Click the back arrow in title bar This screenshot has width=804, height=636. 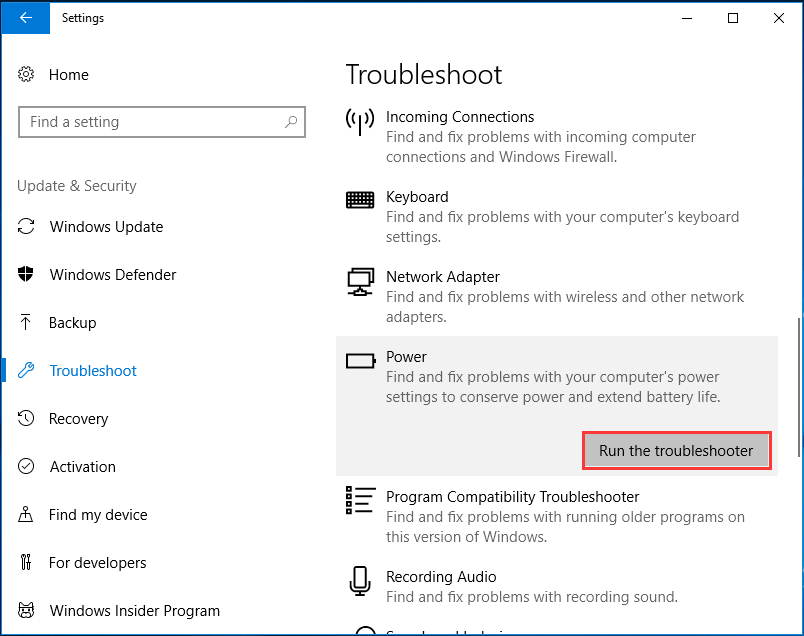(x=26, y=18)
